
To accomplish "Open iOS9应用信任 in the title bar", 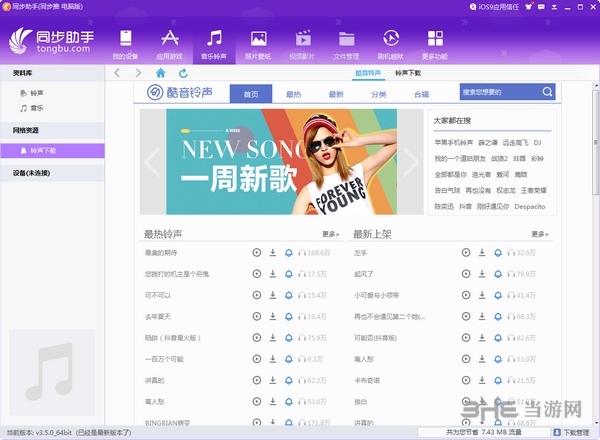I will pyautogui.click(x=494, y=7).
